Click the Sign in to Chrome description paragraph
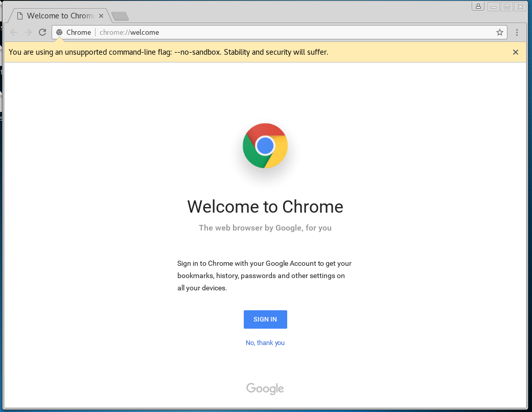 [264, 276]
